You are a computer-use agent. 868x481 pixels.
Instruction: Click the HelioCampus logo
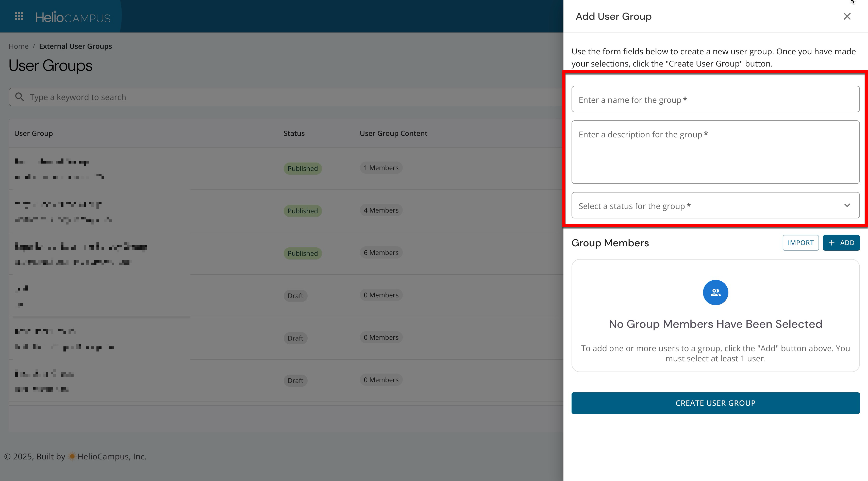tap(73, 17)
